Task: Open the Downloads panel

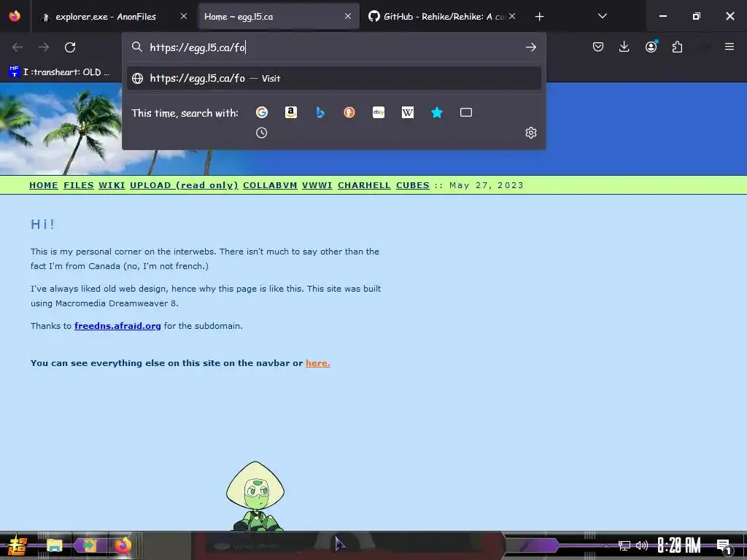Action: click(624, 47)
